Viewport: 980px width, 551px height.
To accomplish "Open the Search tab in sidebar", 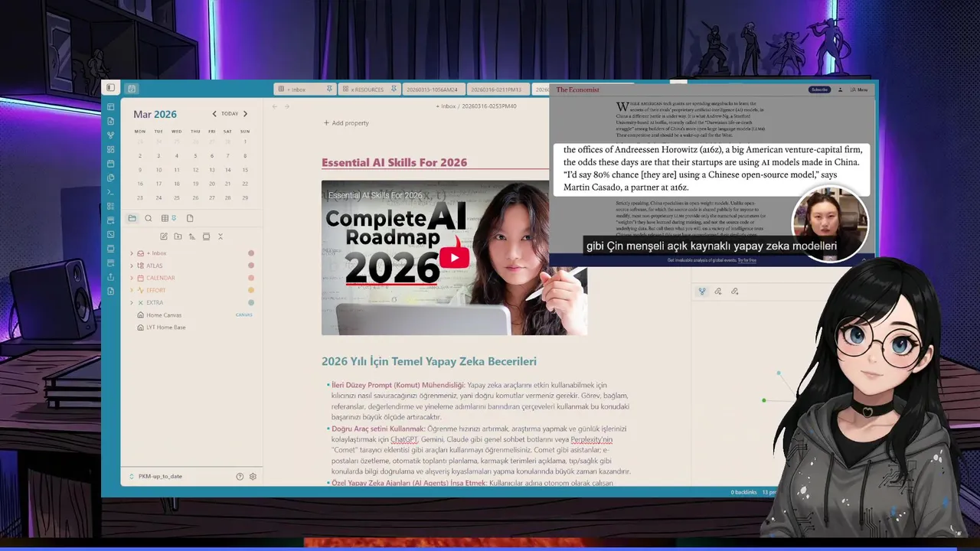I will [149, 218].
